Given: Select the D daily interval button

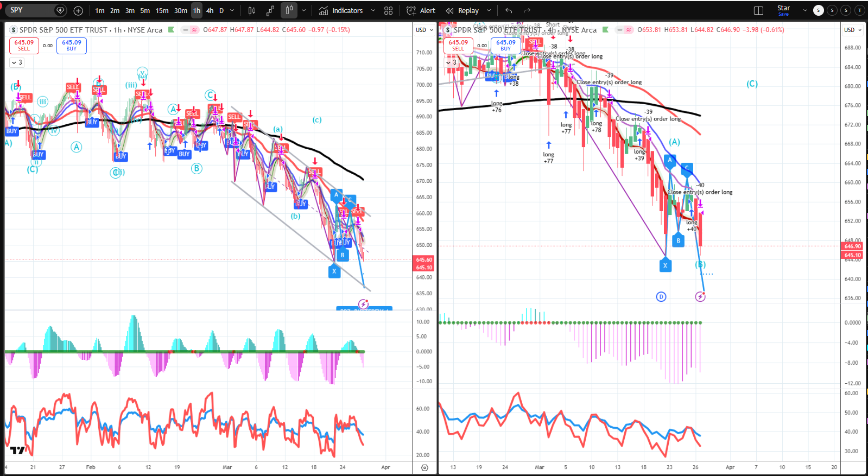Looking at the screenshot, I should [x=221, y=10].
